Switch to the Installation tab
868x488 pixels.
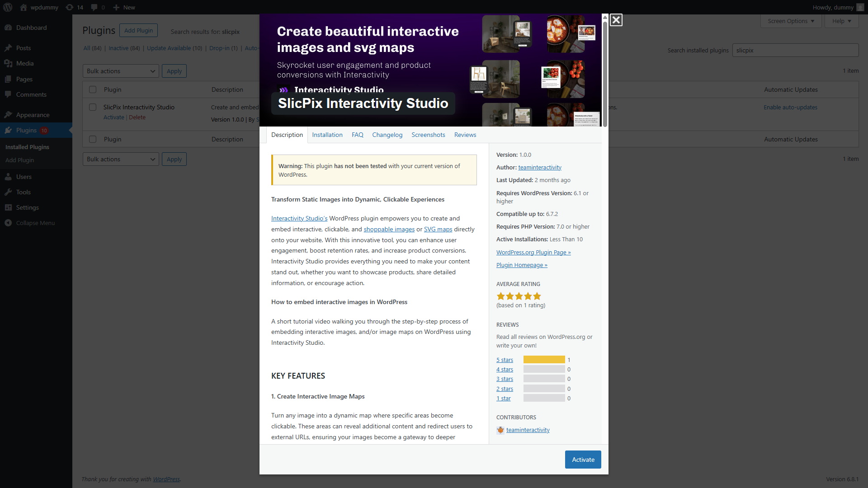click(x=327, y=135)
